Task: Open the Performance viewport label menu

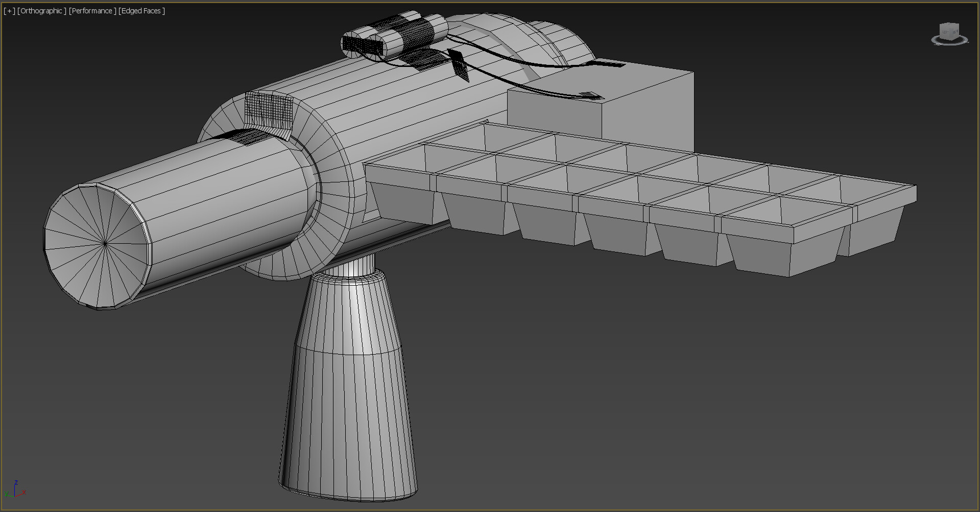Action: [91, 10]
